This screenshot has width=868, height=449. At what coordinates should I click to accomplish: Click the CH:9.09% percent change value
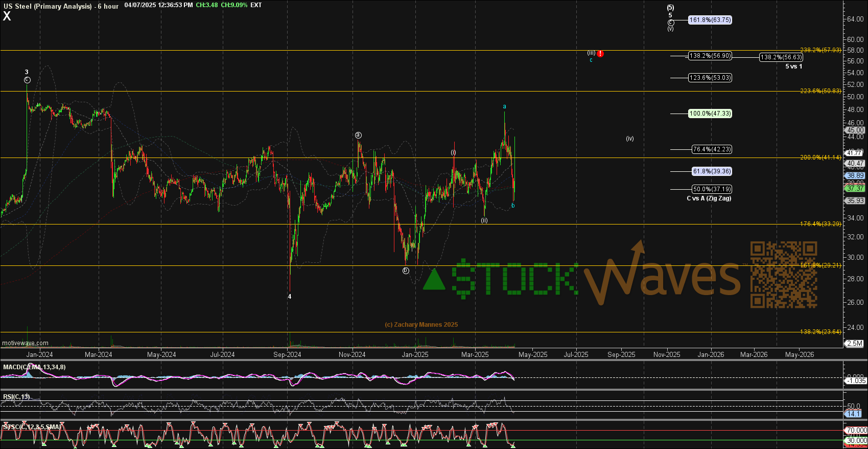coord(234,5)
